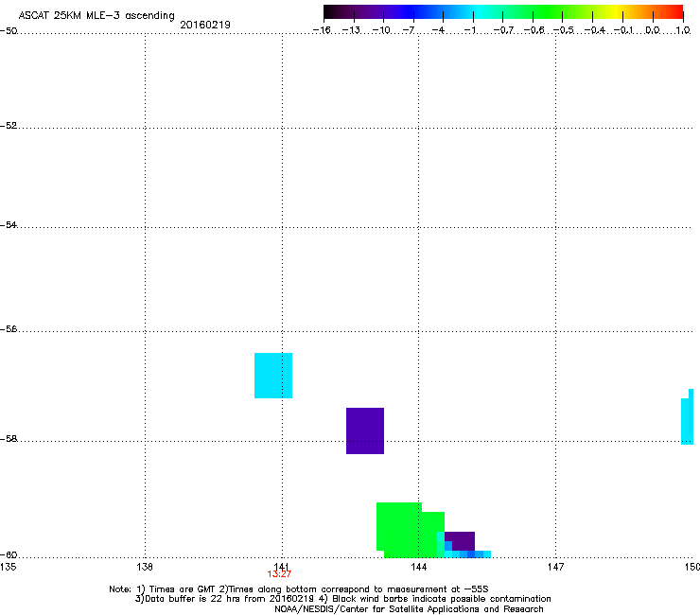Click the date label 20160219
This screenshot has width=700, height=615.
[205, 25]
